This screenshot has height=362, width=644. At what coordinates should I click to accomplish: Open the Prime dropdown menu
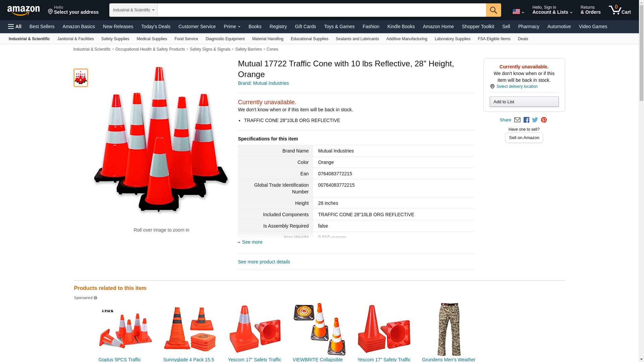[x=232, y=26]
